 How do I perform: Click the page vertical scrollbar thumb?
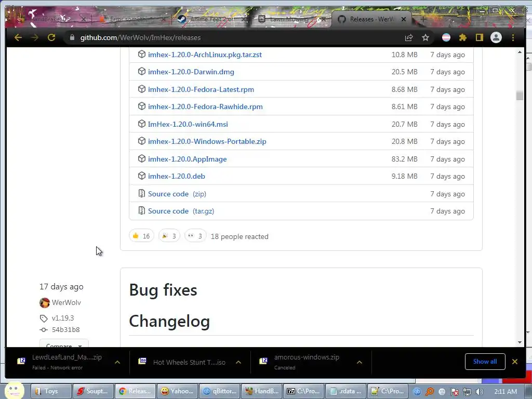520,96
